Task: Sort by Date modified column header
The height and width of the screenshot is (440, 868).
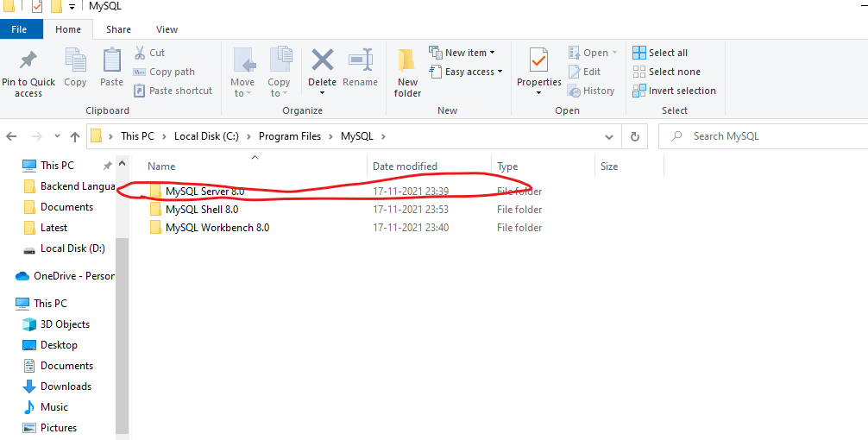Action: (x=405, y=167)
